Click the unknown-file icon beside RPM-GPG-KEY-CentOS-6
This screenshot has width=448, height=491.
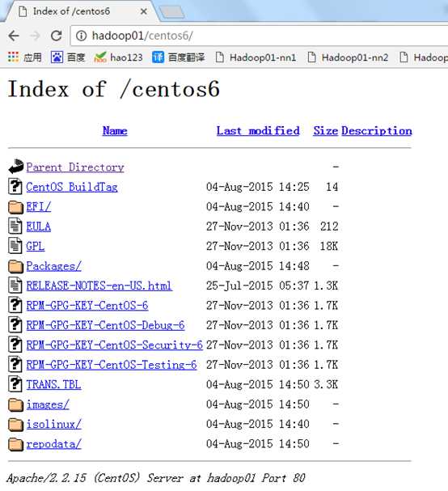pyautogui.click(x=15, y=305)
